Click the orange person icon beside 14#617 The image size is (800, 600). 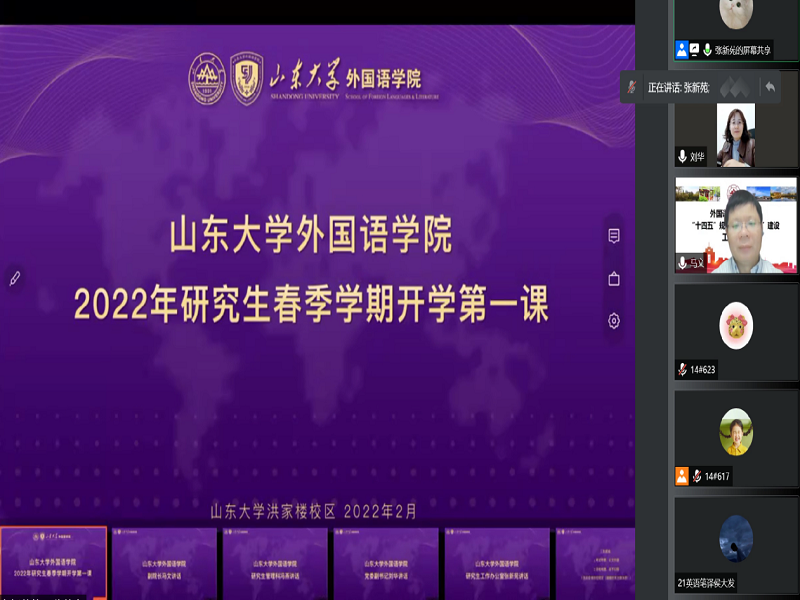tap(682, 476)
